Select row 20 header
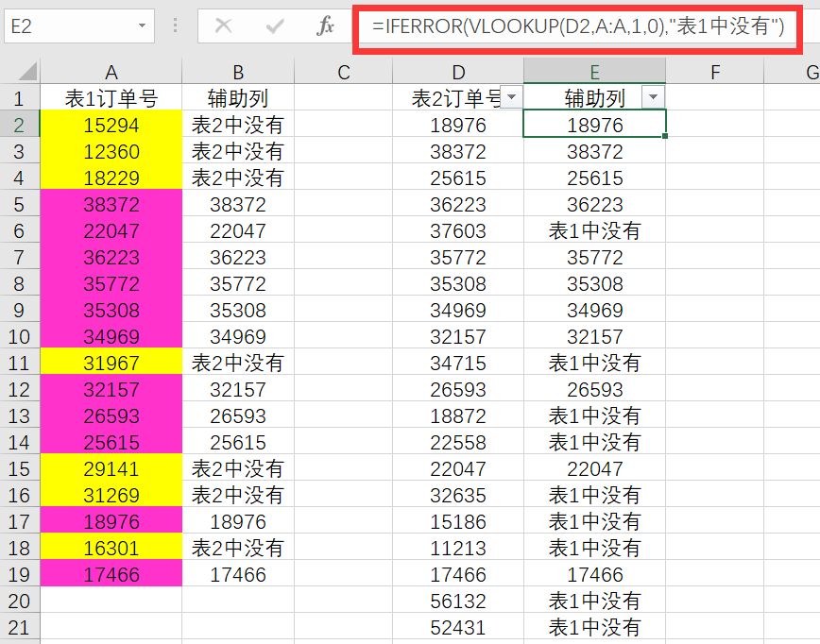 point(19,601)
